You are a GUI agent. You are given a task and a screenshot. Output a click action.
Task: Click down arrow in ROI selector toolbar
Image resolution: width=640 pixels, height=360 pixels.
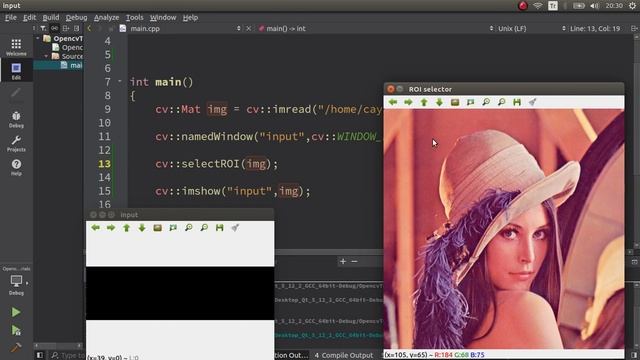[x=439, y=102]
